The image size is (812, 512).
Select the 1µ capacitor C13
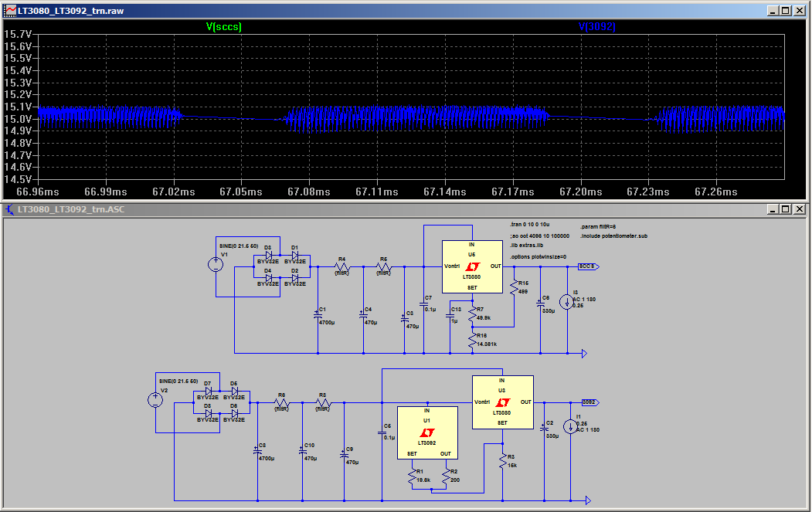450,315
